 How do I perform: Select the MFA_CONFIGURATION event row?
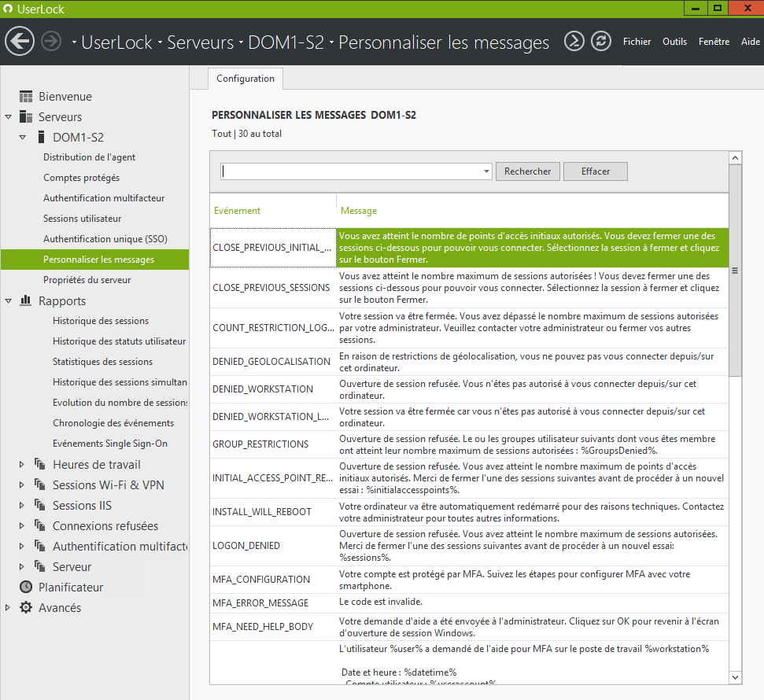(x=469, y=580)
